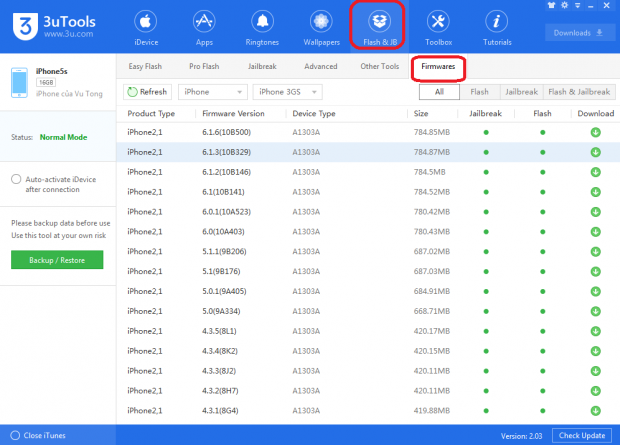Open the Apps section
The image size is (620, 445).
pyautogui.click(x=203, y=27)
